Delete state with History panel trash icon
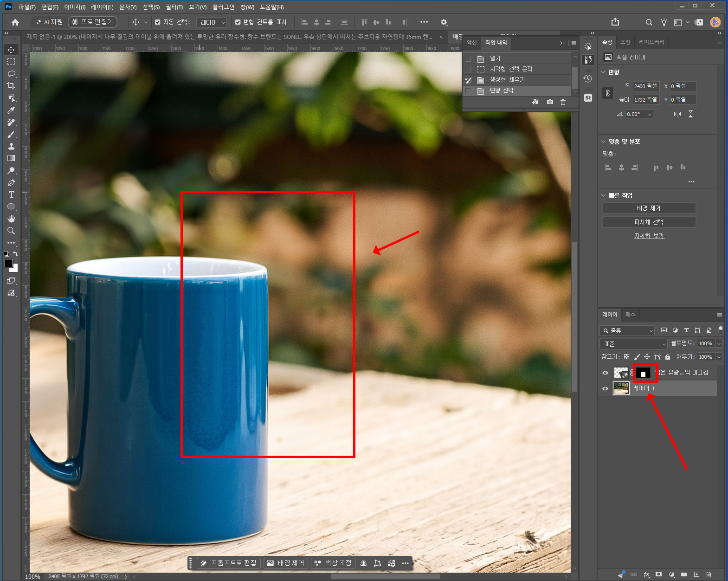The image size is (728, 581). [563, 102]
